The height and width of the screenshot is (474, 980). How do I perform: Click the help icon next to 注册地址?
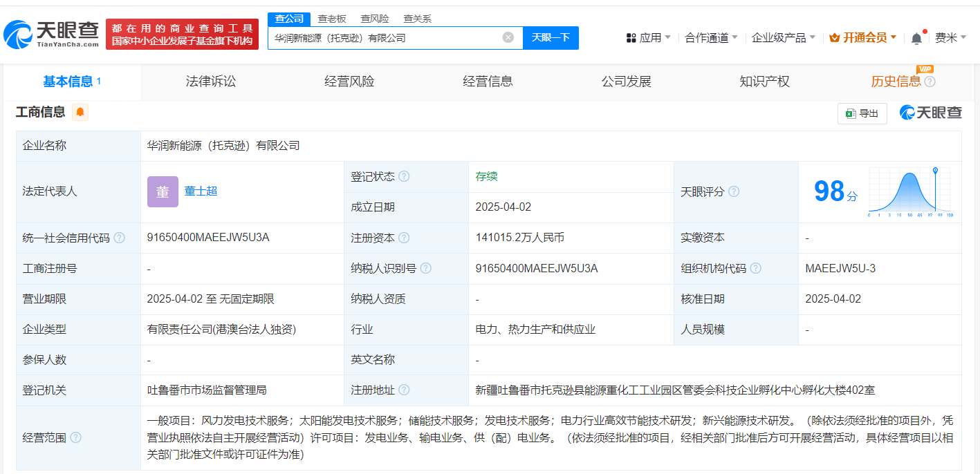pos(404,390)
